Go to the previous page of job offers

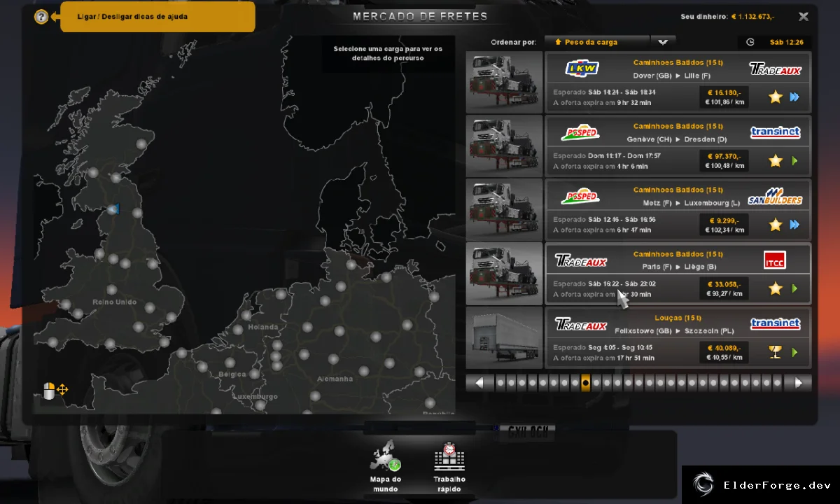[479, 383]
